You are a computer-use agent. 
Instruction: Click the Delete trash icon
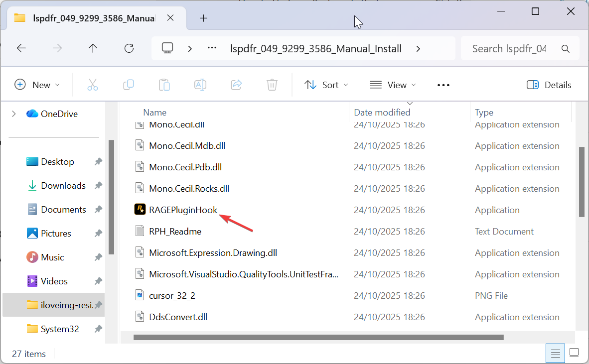272,85
